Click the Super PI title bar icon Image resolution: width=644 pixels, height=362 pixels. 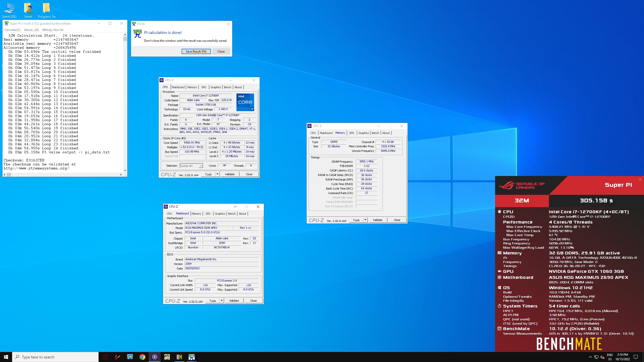point(6,23)
